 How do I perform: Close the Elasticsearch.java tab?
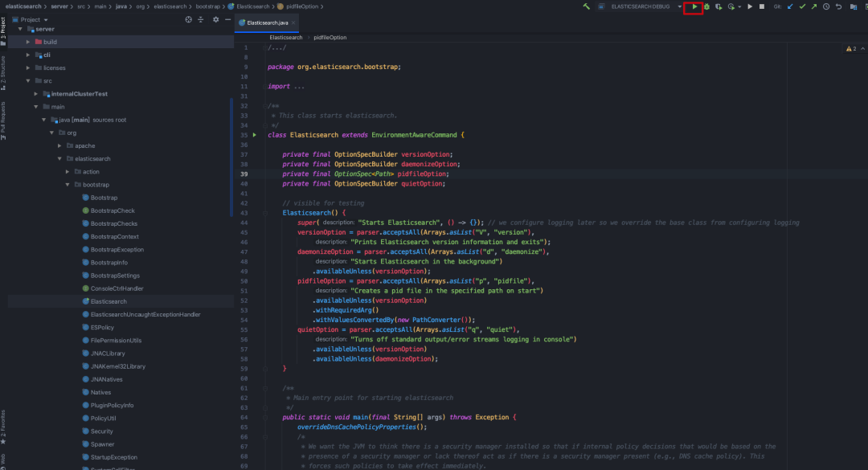tap(293, 22)
